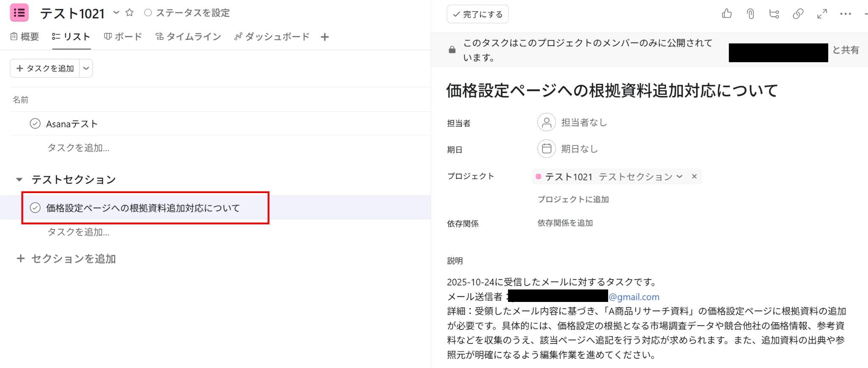
Task: Open the task's more actions menu
Action: (846, 14)
